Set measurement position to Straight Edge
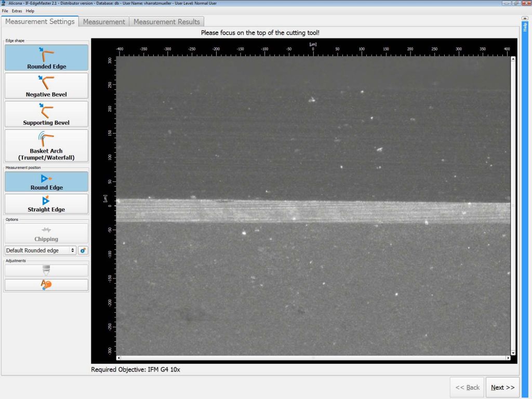532x399 pixels. tap(46, 204)
